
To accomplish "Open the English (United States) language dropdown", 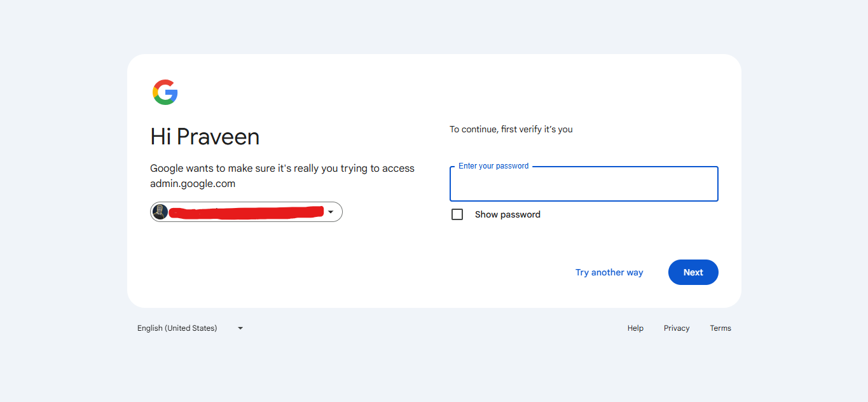I will 191,328.
